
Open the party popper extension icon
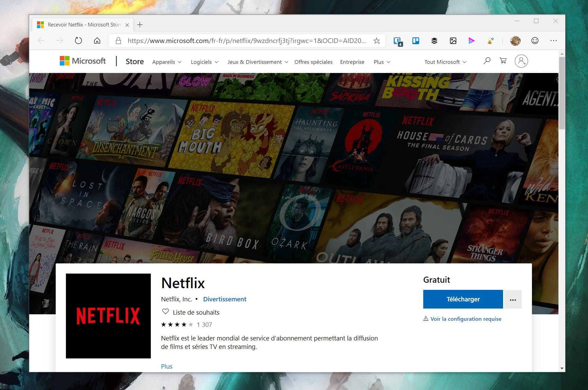click(490, 41)
